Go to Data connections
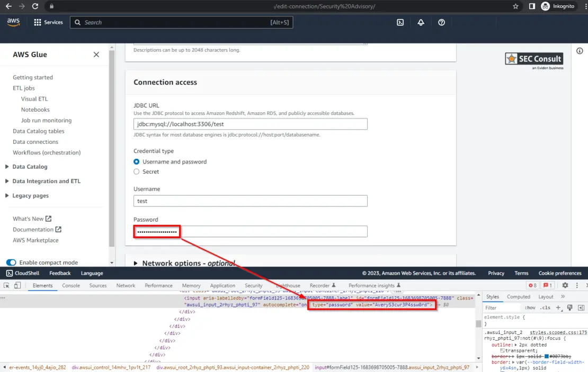Viewport: 588px width, 372px height. [x=35, y=142]
